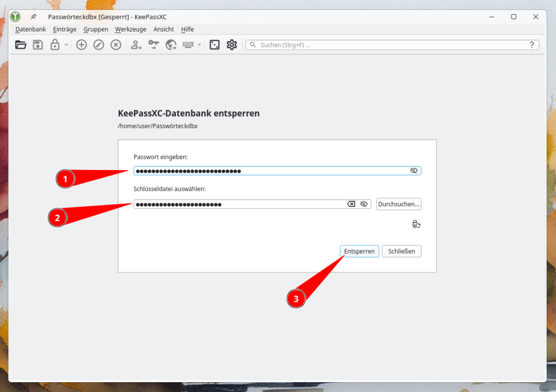The image size is (556, 392).
Task: Maximize the KeePassXC window
Action: 514,17
